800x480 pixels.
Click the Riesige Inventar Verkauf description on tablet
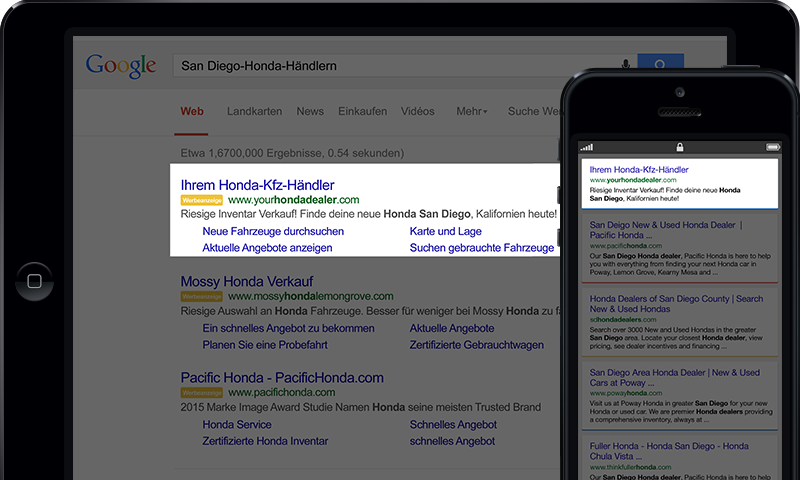pos(368,214)
